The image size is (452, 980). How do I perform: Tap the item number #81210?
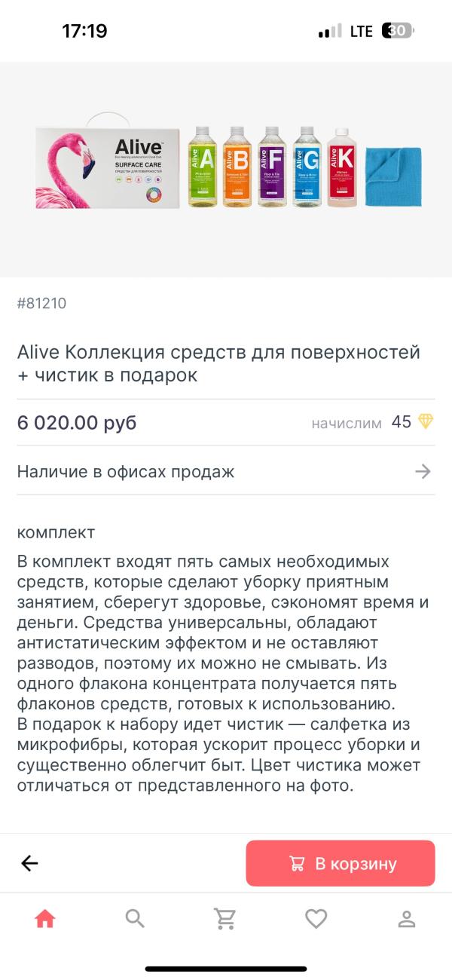(41, 304)
